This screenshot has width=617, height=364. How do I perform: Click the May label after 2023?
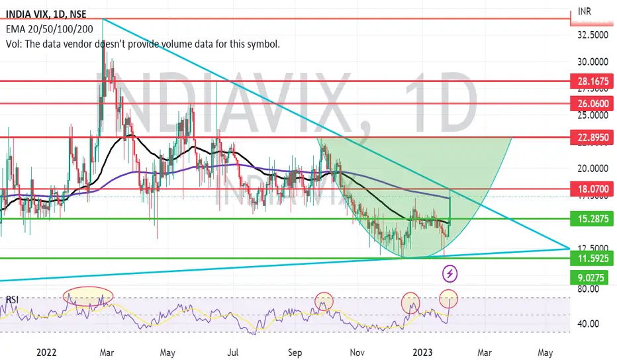point(545,353)
